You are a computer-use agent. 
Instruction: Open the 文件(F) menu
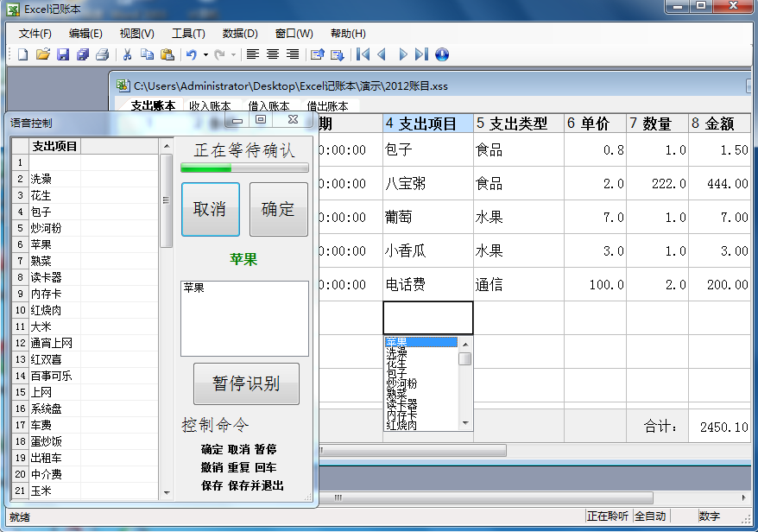pos(35,34)
